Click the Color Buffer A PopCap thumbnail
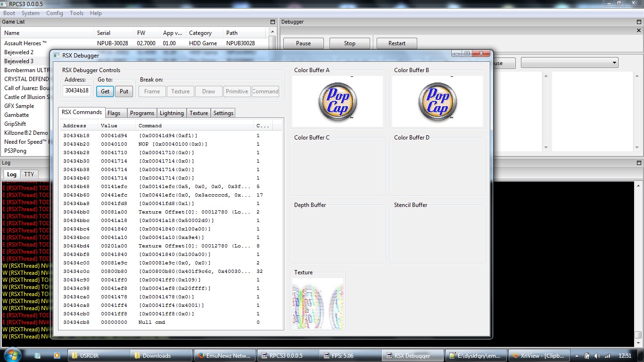This screenshot has width=644, height=362. click(338, 101)
